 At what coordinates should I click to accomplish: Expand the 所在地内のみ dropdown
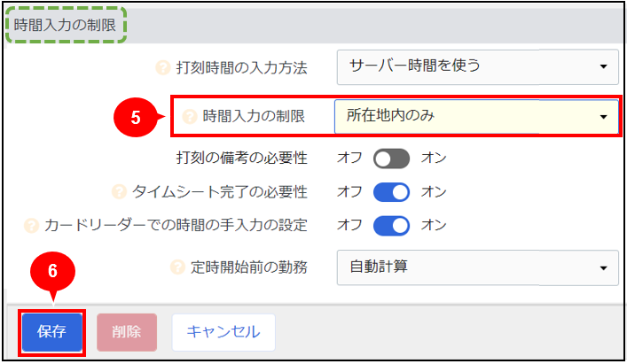(476, 117)
